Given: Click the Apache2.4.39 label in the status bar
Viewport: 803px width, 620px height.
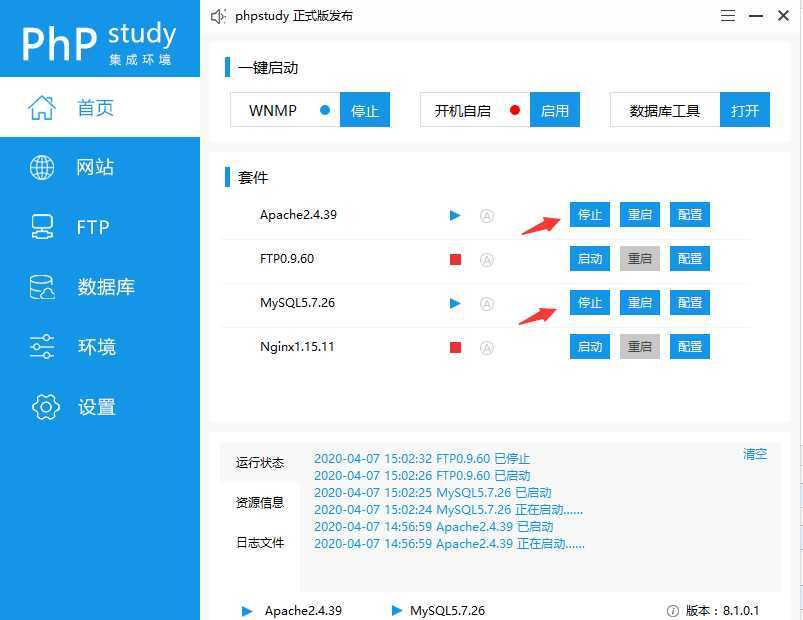Looking at the screenshot, I should pos(303,611).
